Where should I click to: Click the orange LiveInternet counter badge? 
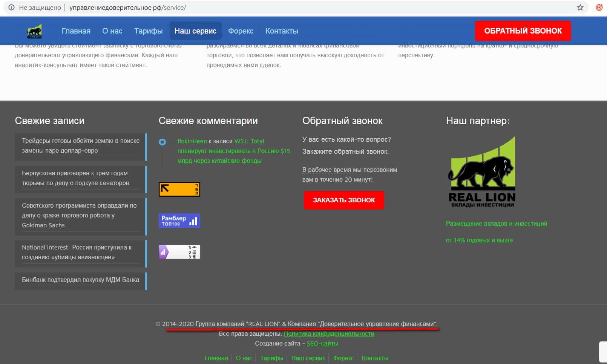[179, 189]
